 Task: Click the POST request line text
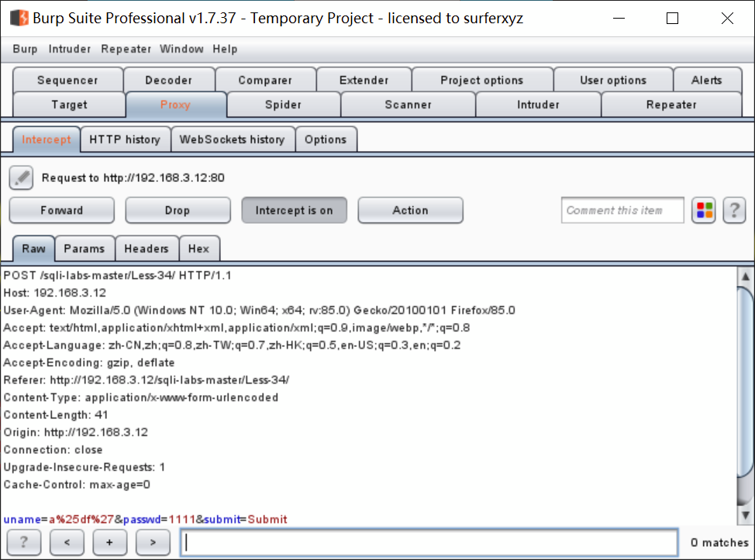pos(118,275)
